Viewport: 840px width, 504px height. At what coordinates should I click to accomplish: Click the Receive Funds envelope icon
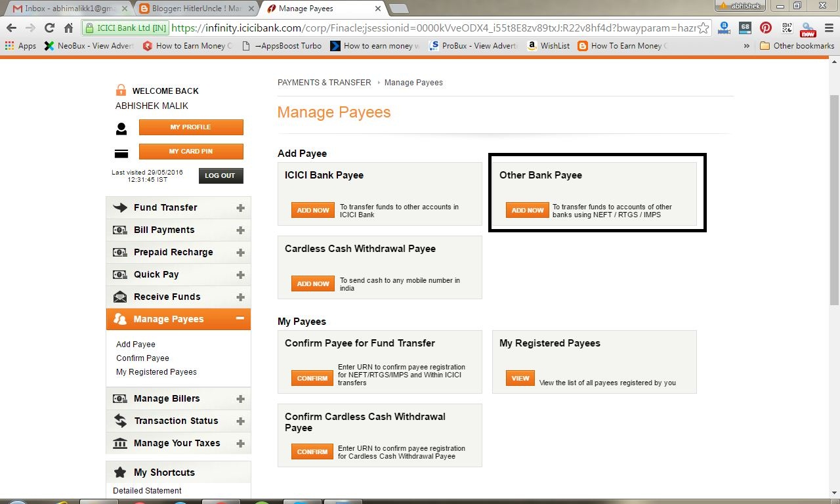point(120,297)
